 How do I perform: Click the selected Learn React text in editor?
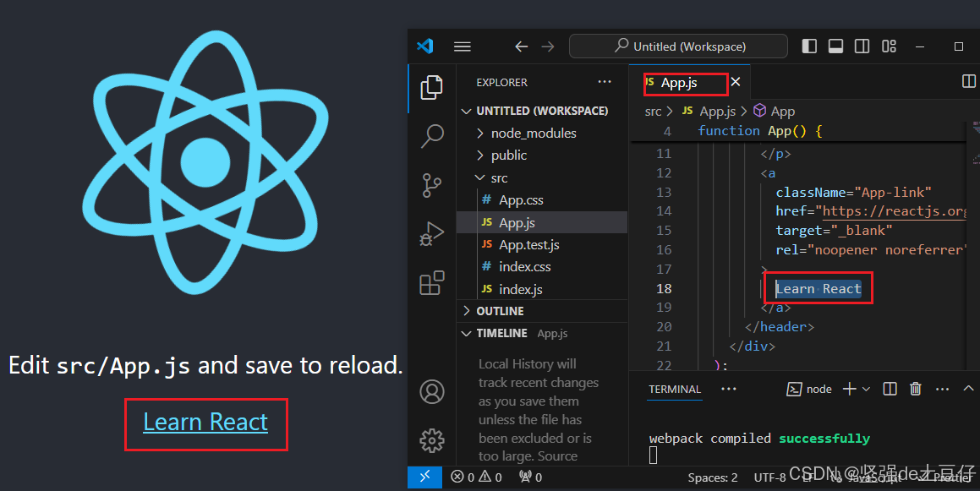(x=818, y=289)
